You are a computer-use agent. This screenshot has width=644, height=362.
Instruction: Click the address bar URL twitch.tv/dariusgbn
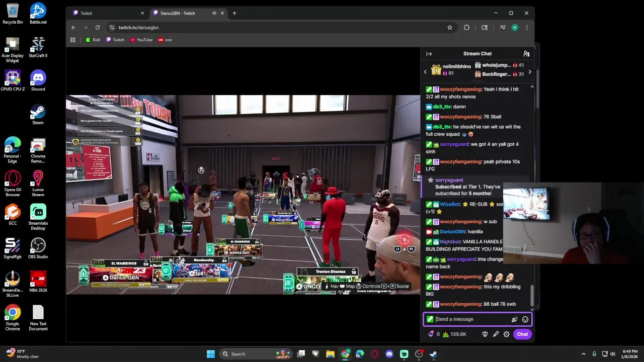click(138, 28)
